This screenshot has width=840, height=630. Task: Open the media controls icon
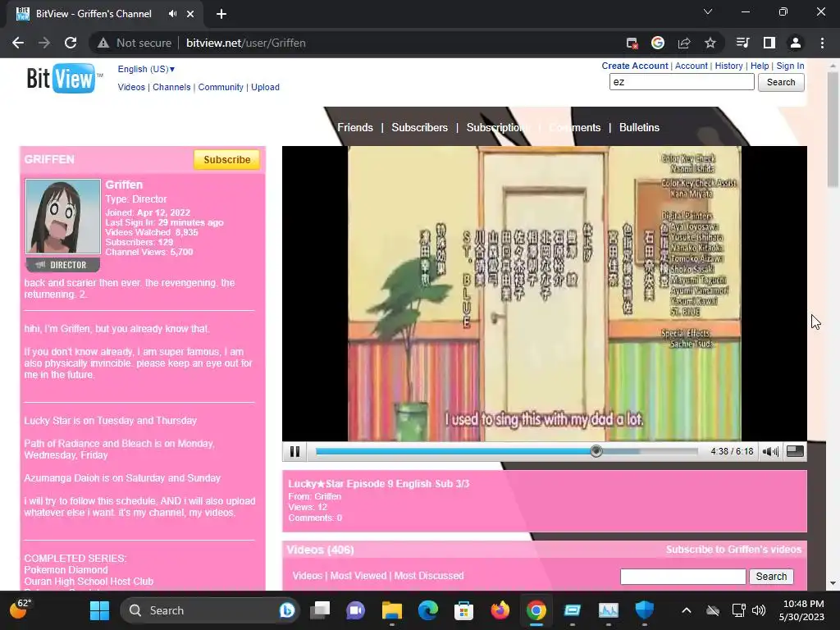(x=743, y=43)
